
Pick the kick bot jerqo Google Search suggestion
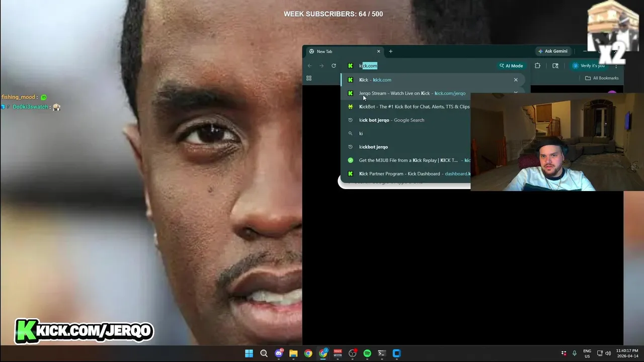coord(406,120)
